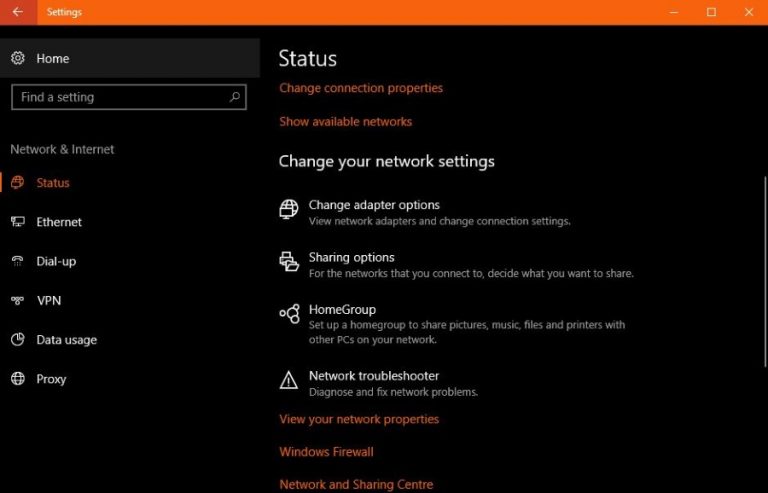Click the Network troubleshooter warning icon
This screenshot has width=768, height=493.
289,380
